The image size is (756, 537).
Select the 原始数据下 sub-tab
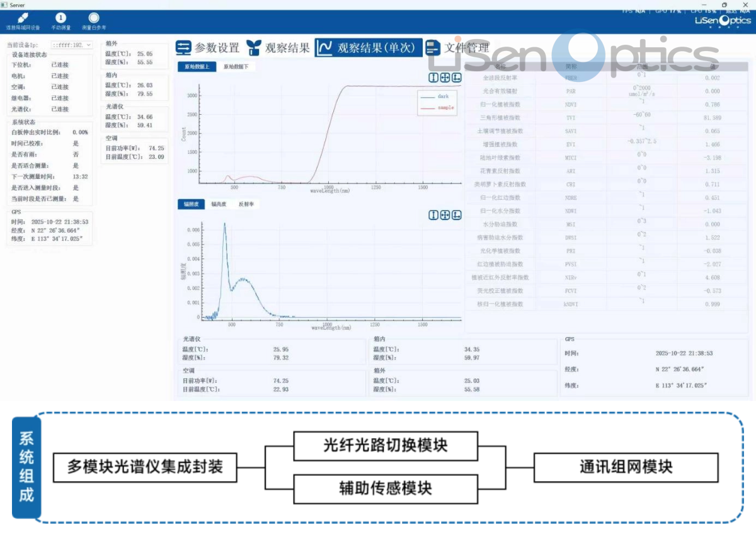[236, 66]
